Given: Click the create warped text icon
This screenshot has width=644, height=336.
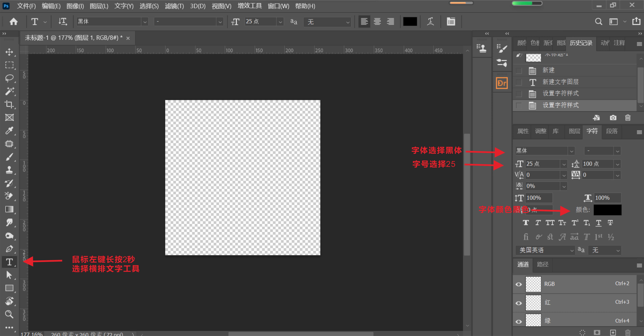Looking at the screenshot, I should point(430,21).
